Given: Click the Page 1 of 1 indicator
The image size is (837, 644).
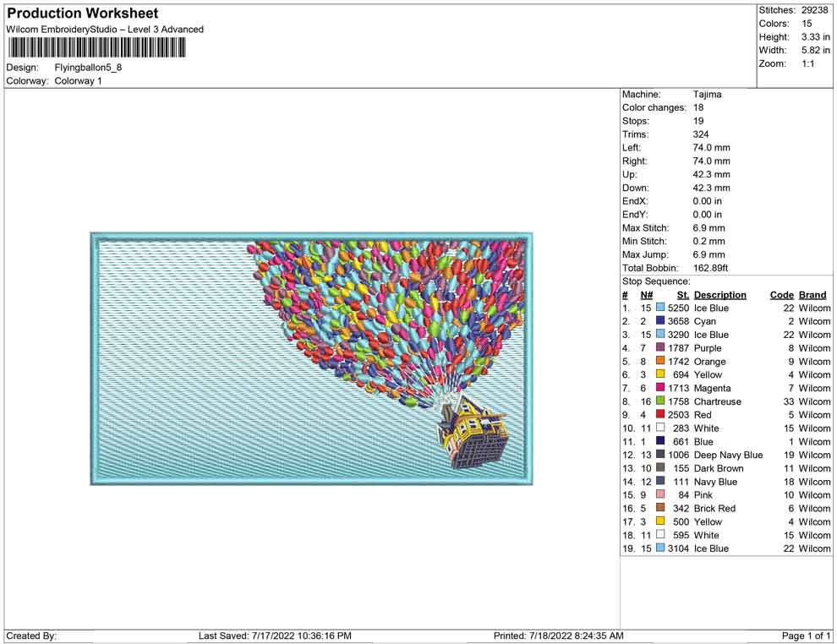Looking at the screenshot, I should 806,636.
